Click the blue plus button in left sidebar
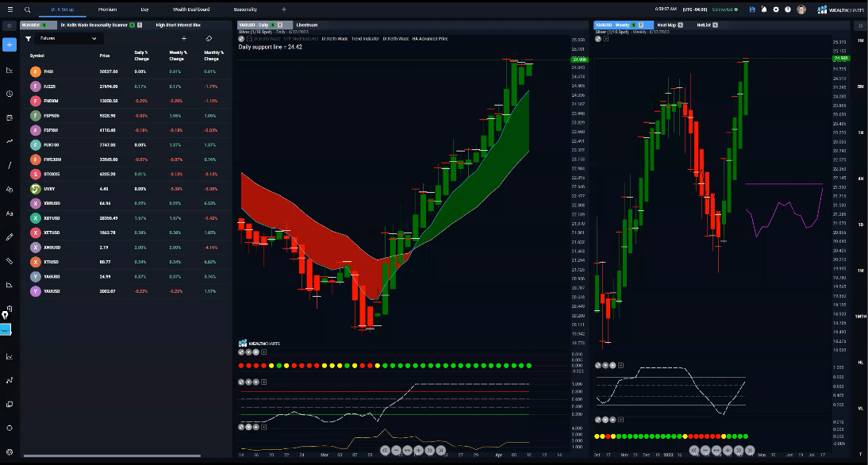The height and width of the screenshot is (465, 868). click(10, 44)
